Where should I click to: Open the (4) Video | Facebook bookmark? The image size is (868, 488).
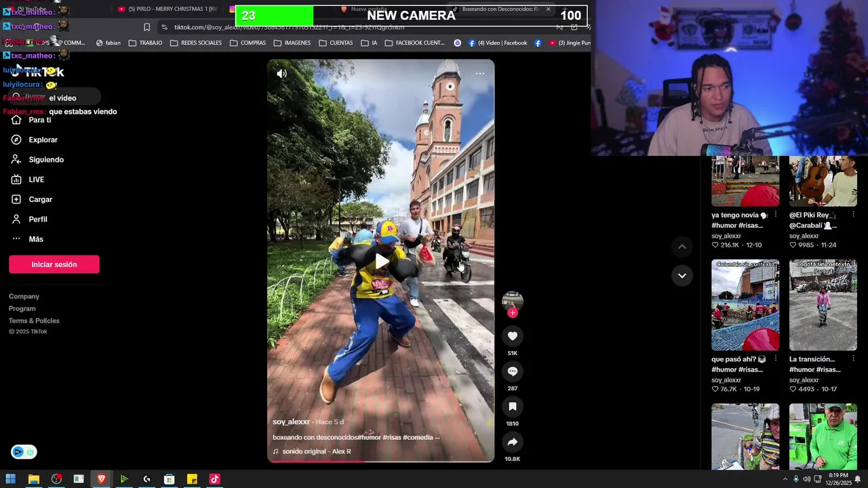pos(498,43)
